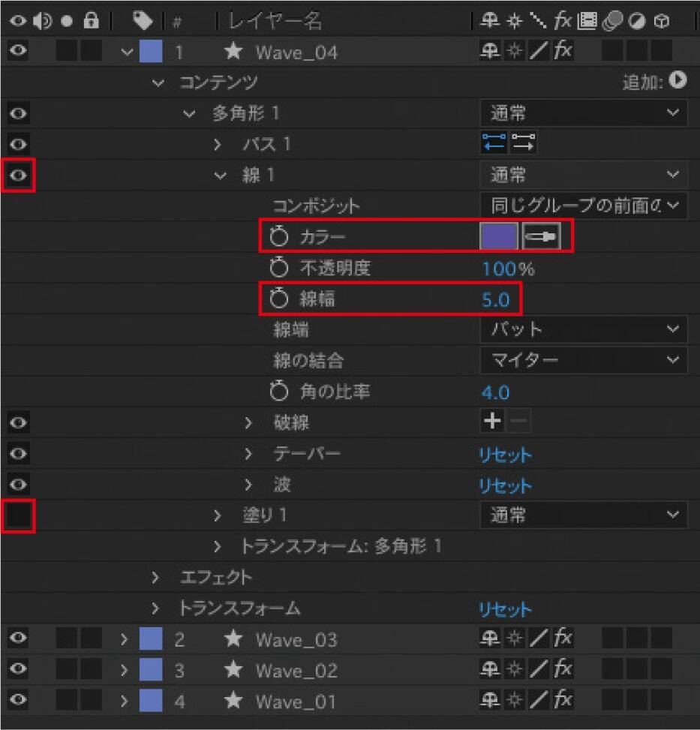Toggle visibility eye of テーパー
Screen dimensions: 700x730
coord(18,453)
